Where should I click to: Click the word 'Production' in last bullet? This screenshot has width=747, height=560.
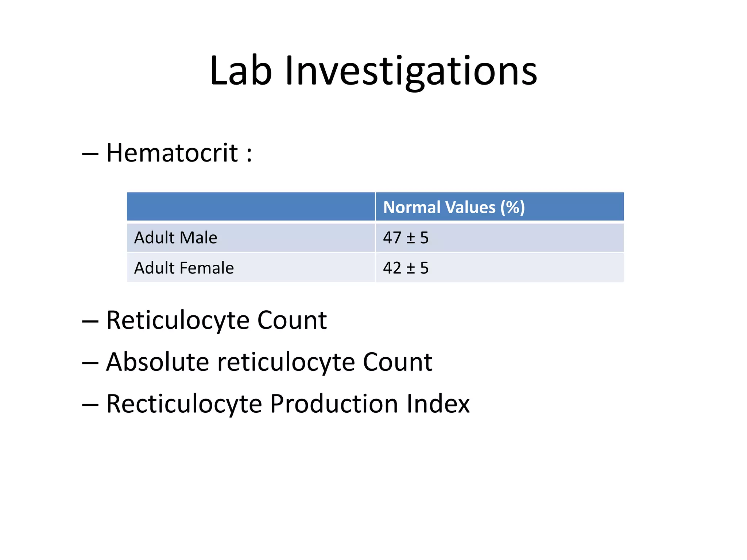pyautogui.click(x=334, y=404)
